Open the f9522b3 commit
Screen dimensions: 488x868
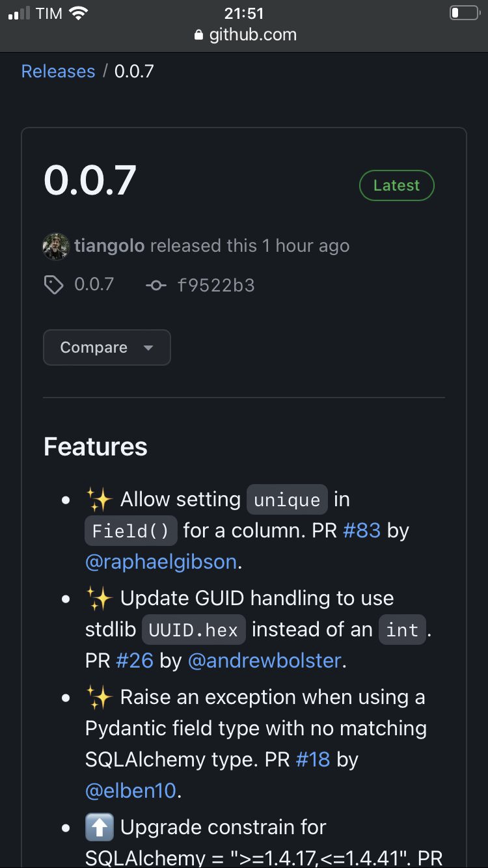[216, 284]
